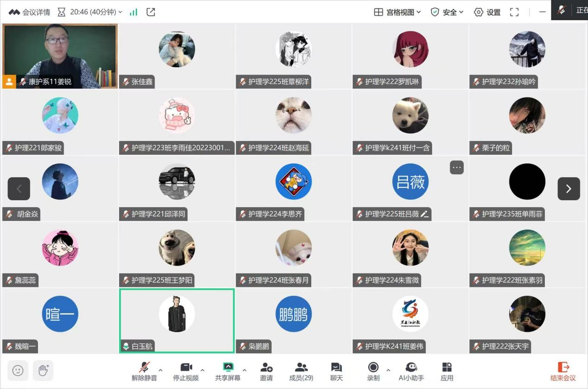
Task: Open the emoji reactions smiley icon
Action: (18, 370)
